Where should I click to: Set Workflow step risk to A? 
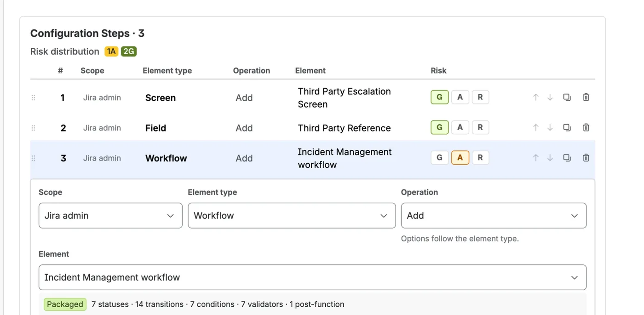(x=460, y=158)
